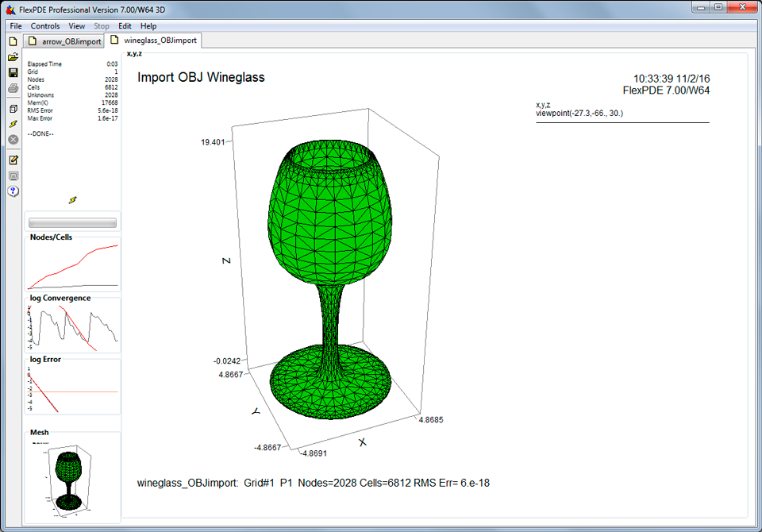Click the Z axis label

click(226, 260)
